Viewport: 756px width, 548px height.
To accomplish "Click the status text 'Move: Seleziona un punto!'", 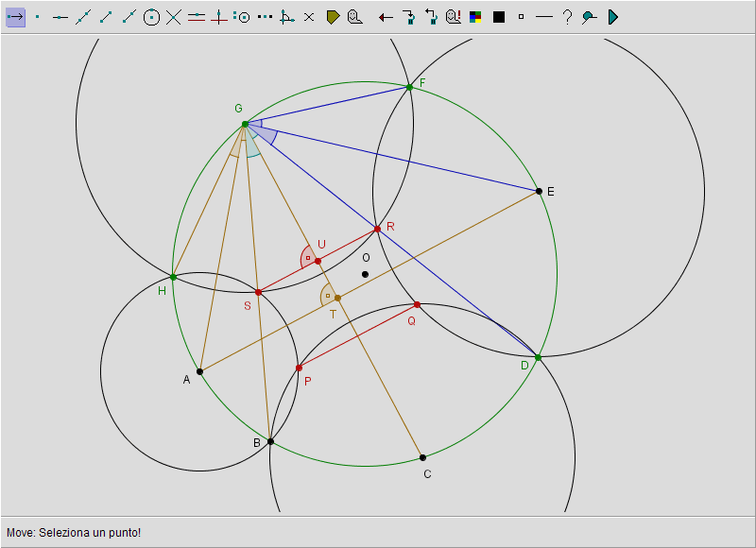I will click(74, 533).
